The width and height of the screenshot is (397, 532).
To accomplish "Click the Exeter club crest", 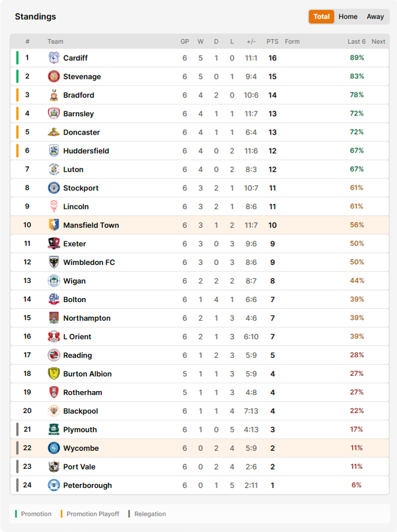I will pos(53,243).
